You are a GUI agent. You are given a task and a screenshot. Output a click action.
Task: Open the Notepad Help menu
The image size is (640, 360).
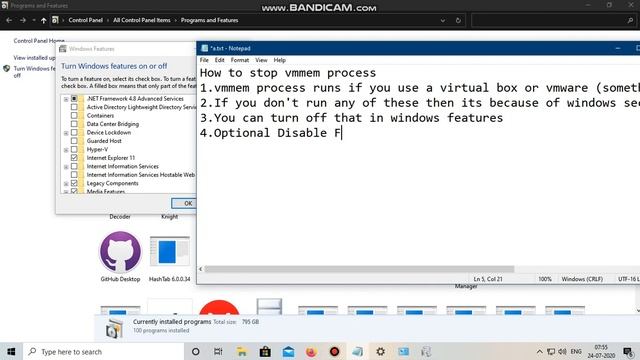280,60
